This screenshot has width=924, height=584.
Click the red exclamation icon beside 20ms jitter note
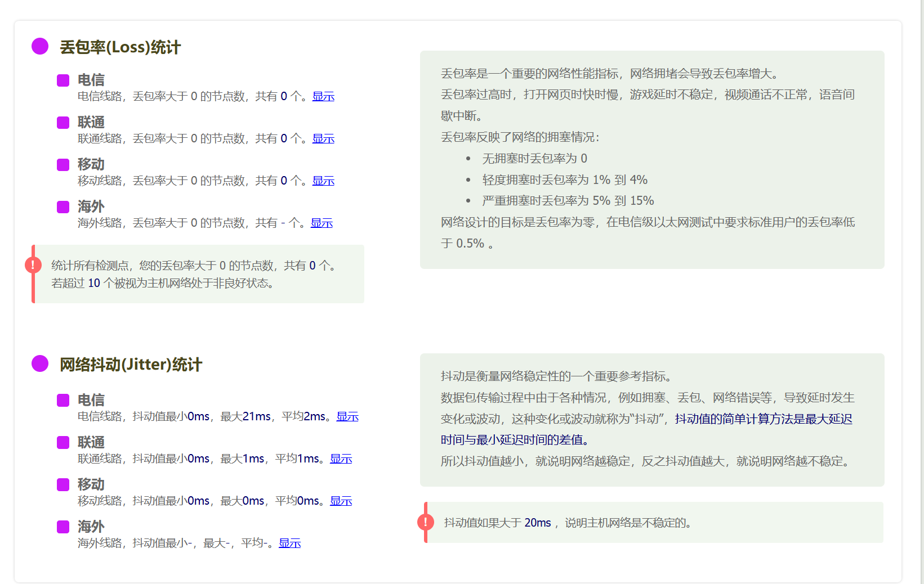[x=426, y=522]
